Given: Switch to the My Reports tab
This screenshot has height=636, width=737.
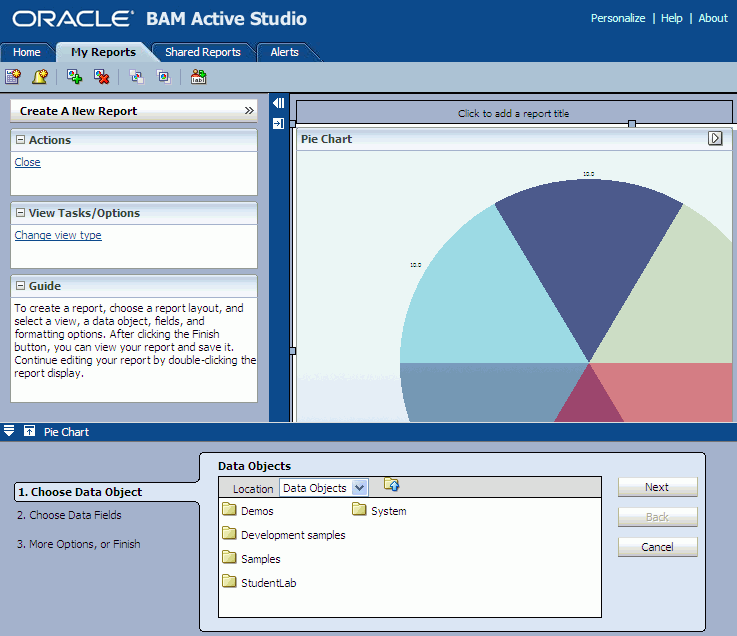Looking at the screenshot, I should tap(103, 52).
